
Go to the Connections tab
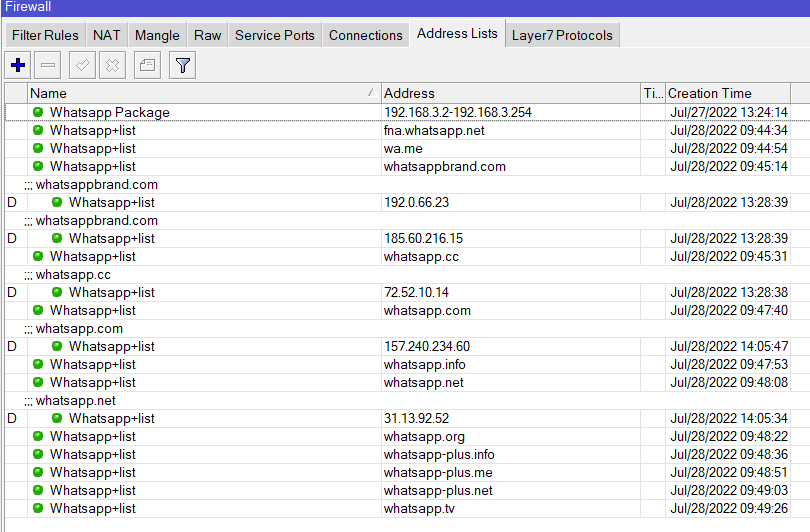[x=366, y=35]
